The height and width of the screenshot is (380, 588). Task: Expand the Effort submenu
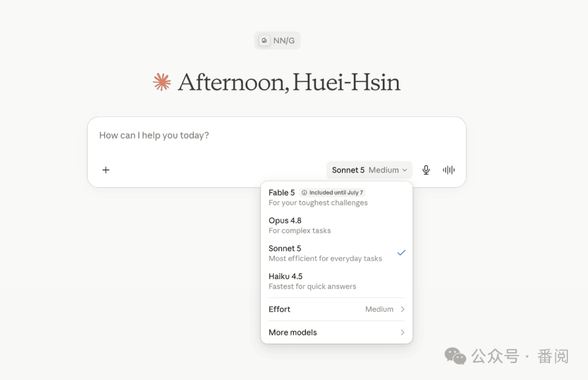pyautogui.click(x=336, y=309)
